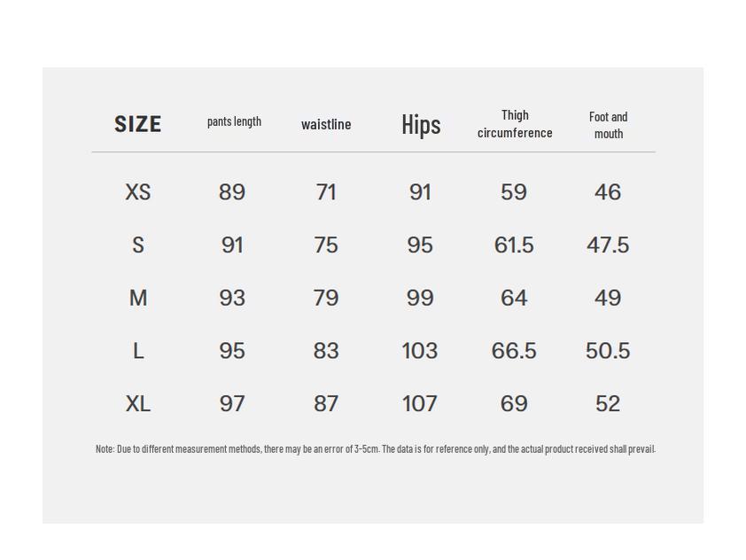The image size is (746, 560).
Task: Click the XS size row label
Action: coord(138,192)
